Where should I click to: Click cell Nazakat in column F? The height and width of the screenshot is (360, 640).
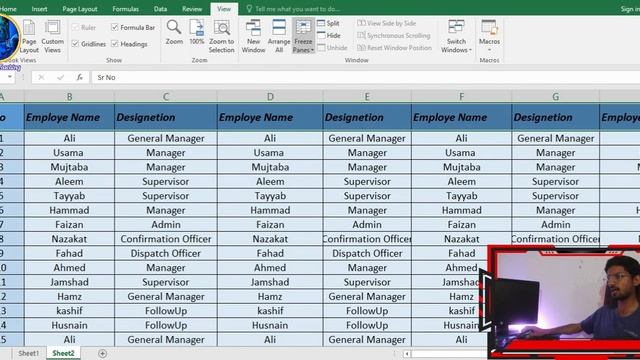coord(461,239)
